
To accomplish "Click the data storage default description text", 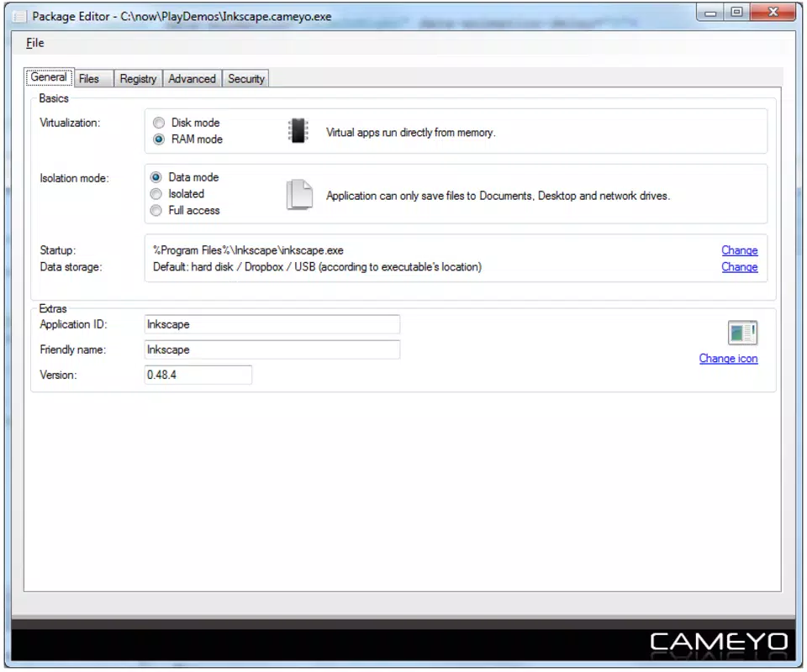I will [x=317, y=267].
